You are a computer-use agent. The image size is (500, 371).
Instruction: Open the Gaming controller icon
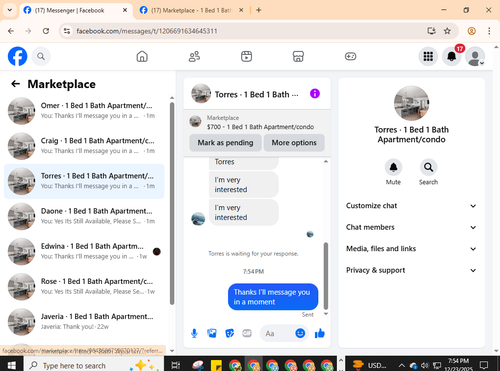point(350,56)
